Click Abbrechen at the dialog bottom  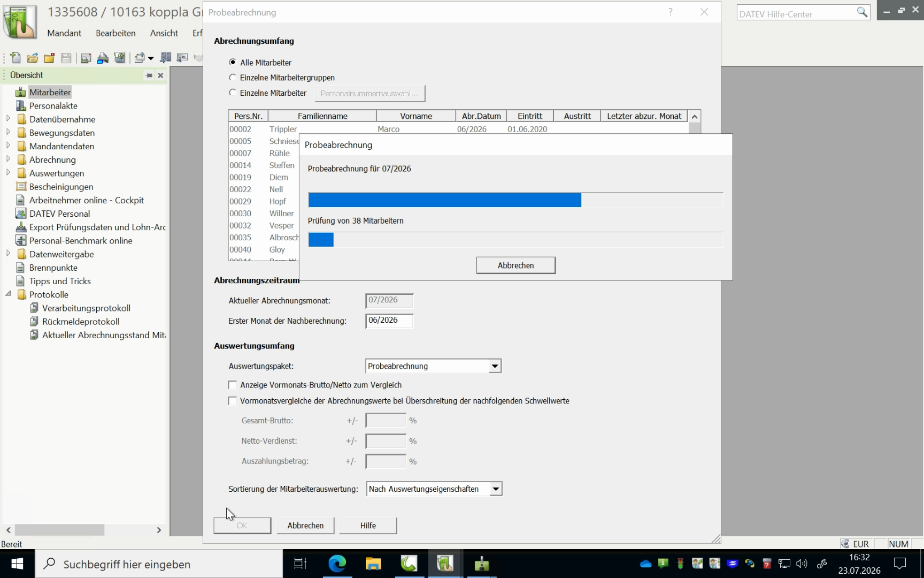point(305,526)
